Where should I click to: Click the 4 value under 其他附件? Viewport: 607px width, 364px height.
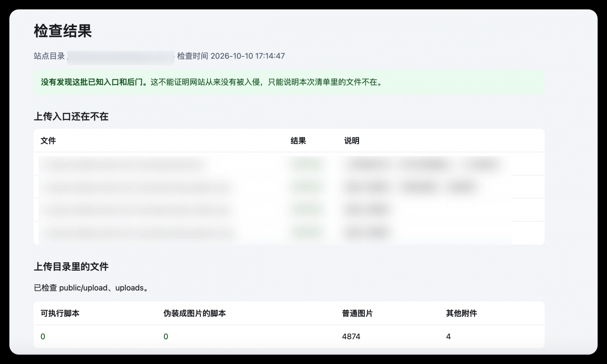448,337
